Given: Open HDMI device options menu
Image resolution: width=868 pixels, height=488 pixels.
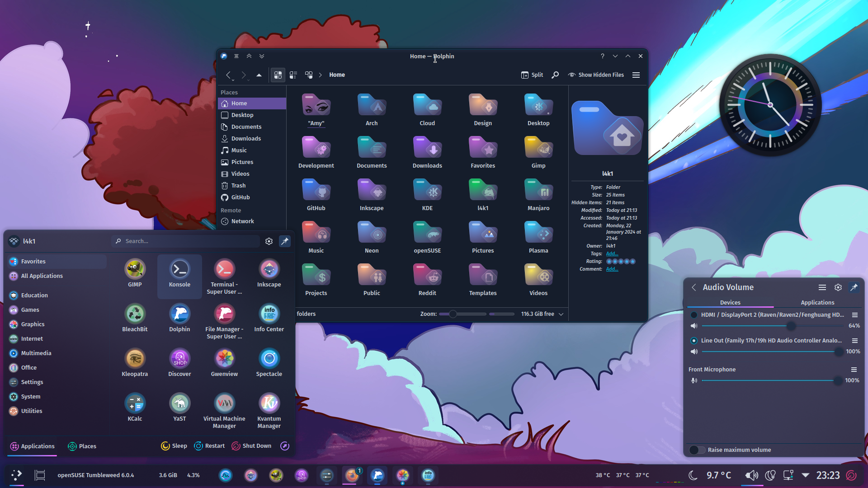Looking at the screenshot, I should 855,315.
